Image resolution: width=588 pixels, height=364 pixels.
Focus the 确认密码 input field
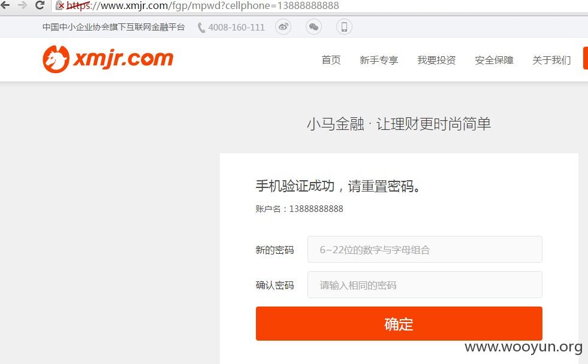coord(425,284)
